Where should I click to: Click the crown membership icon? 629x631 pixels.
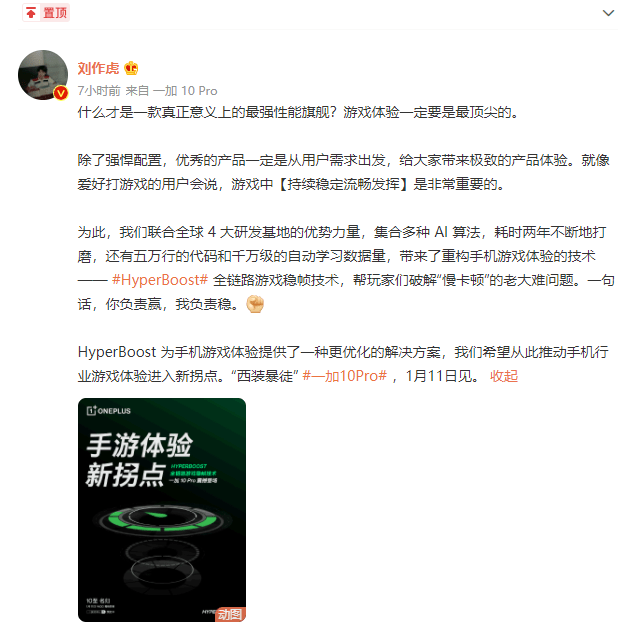click(131, 68)
